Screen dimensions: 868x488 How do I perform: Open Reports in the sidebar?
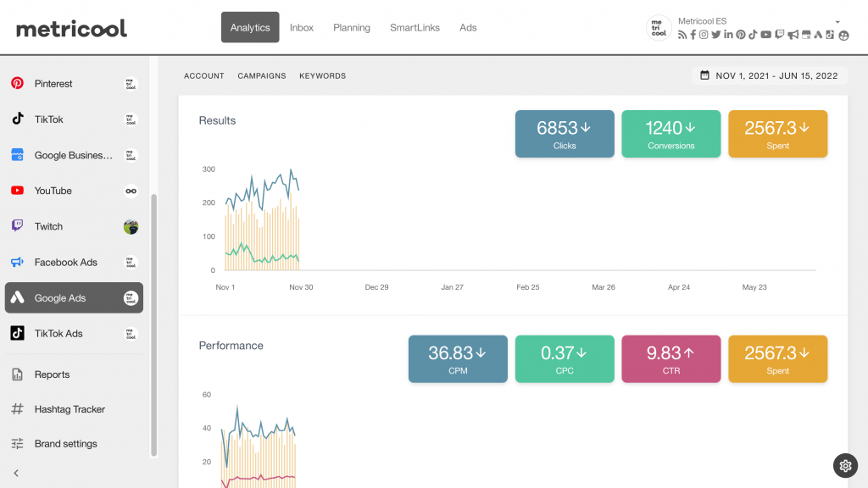pyautogui.click(x=75, y=374)
